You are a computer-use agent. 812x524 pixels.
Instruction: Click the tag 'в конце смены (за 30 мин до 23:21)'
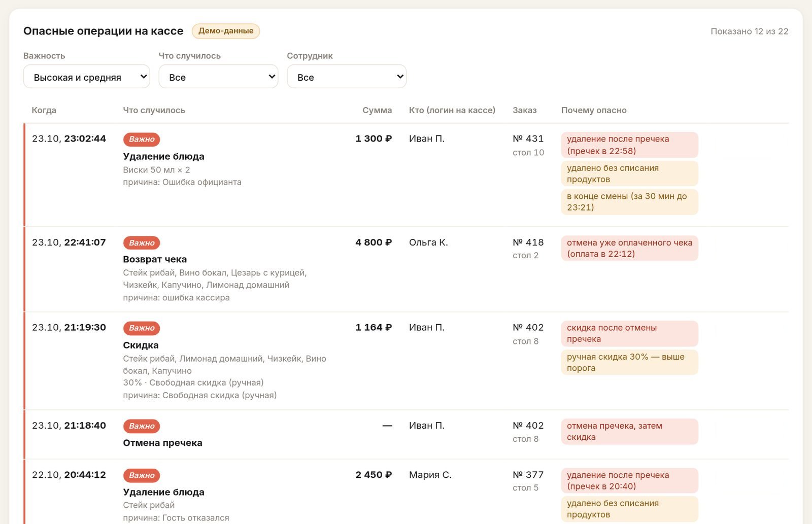point(630,202)
